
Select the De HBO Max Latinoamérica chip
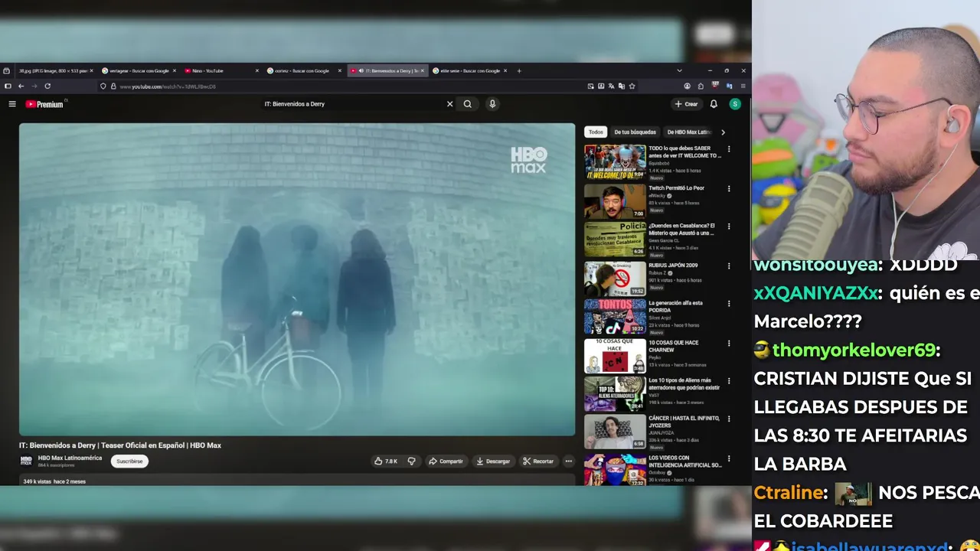(x=689, y=132)
